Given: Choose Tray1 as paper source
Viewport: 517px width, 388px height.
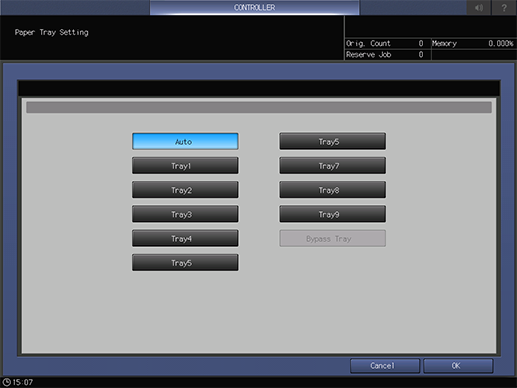Looking at the screenshot, I should [185, 166].
